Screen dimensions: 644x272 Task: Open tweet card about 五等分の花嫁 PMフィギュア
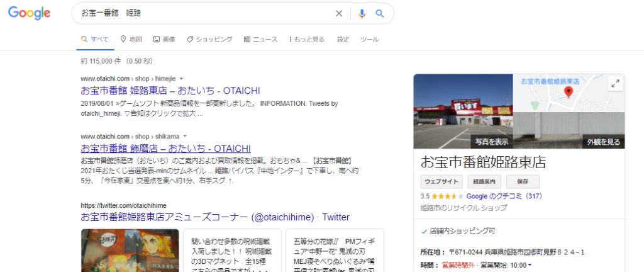pos(335,250)
